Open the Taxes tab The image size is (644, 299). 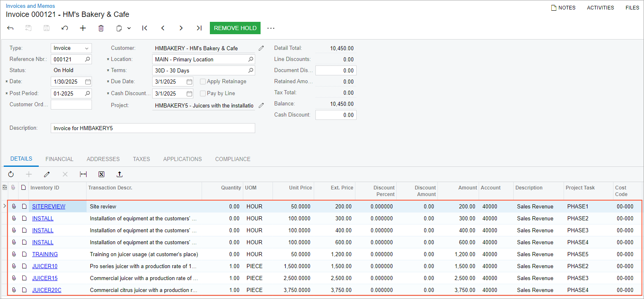(141, 159)
